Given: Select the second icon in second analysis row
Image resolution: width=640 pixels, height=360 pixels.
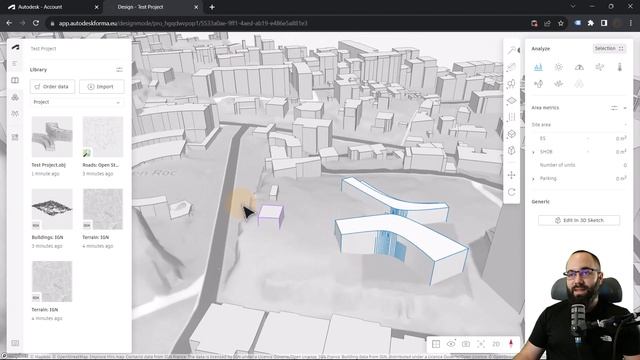Looking at the screenshot, I should [x=558, y=84].
